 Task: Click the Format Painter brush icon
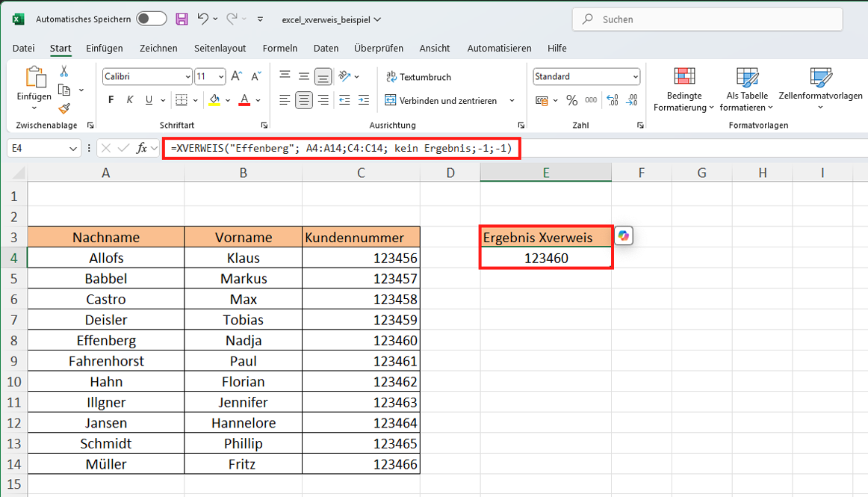point(64,108)
